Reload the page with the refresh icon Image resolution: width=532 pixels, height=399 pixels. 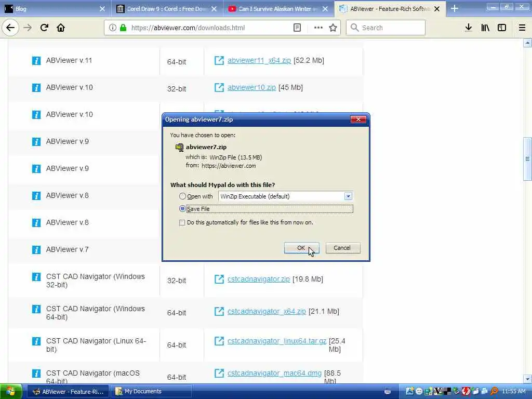coord(44,28)
